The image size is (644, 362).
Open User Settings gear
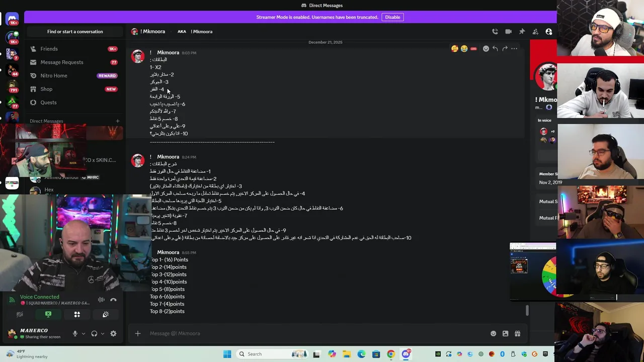tap(113, 333)
